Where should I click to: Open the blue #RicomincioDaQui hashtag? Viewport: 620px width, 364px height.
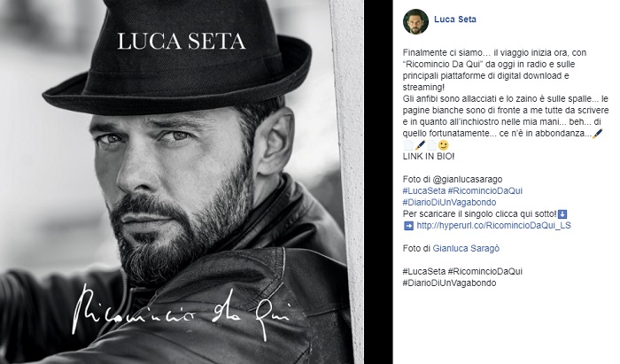coord(484,191)
